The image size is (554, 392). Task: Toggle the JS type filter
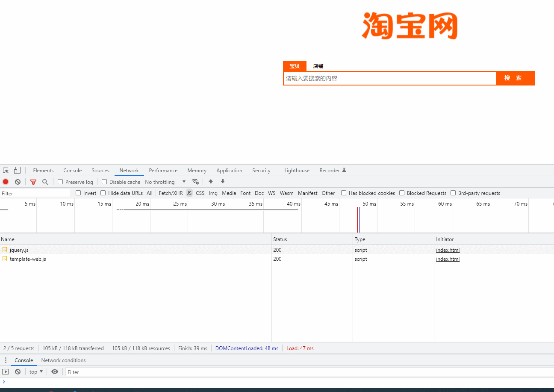189,193
